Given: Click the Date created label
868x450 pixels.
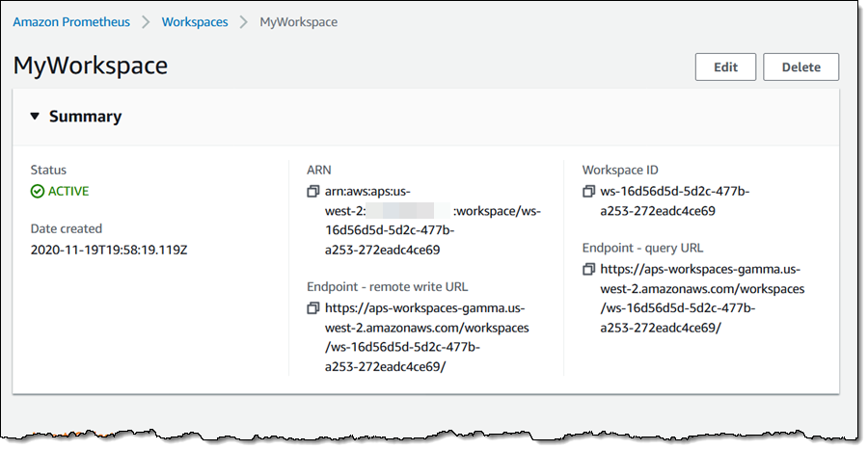Looking at the screenshot, I should click(x=67, y=228).
